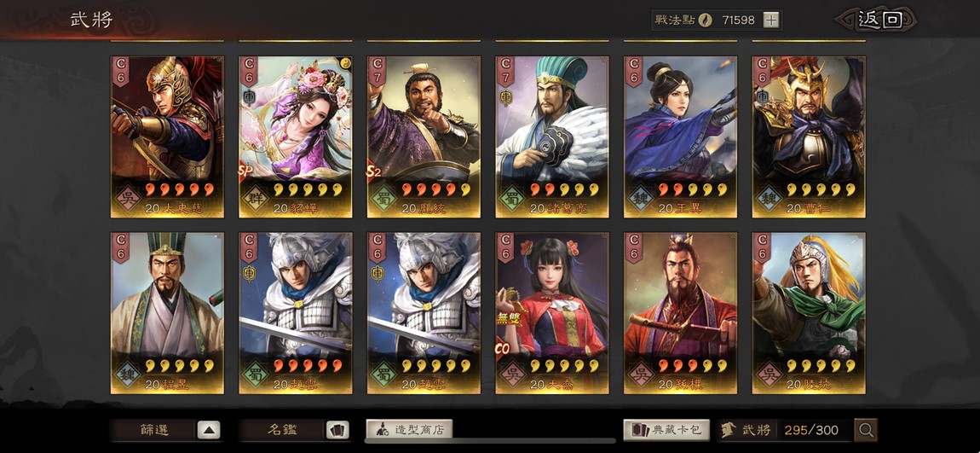Select the 諸葛亮 general card

552,137
